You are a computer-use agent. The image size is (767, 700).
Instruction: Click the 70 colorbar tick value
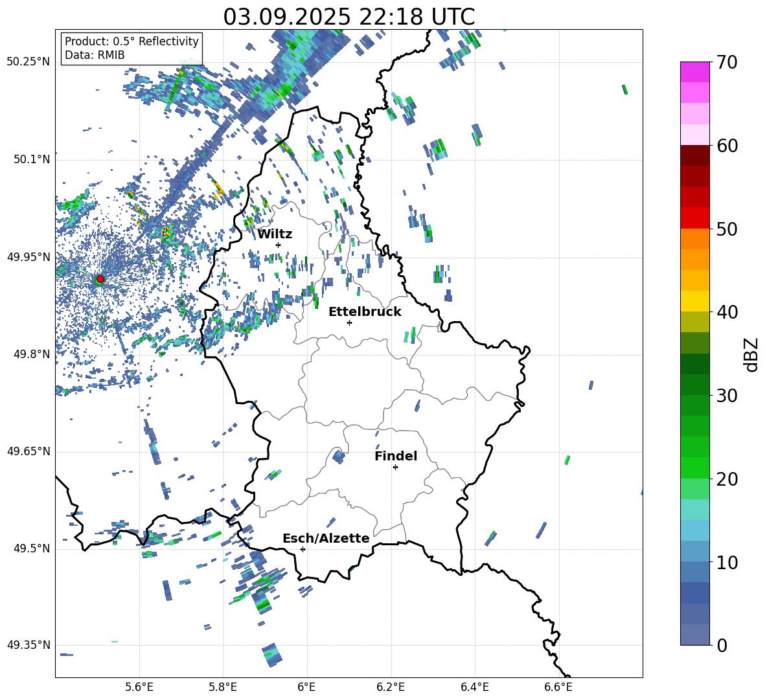click(727, 63)
